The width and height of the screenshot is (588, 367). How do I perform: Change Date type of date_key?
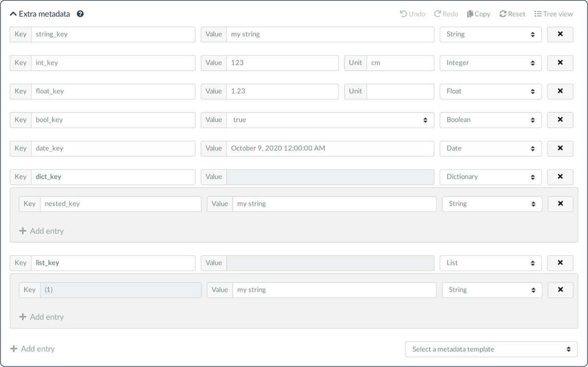pyautogui.click(x=490, y=148)
